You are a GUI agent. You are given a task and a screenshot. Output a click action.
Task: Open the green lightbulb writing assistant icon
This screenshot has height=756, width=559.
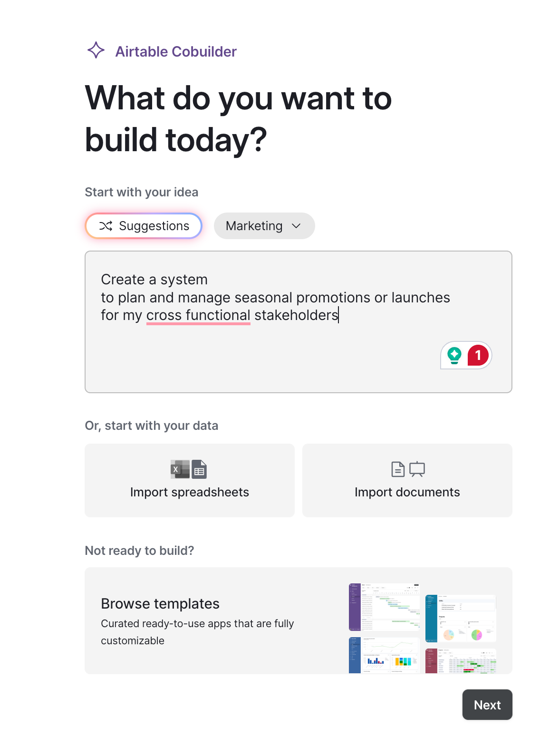click(454, 355)
